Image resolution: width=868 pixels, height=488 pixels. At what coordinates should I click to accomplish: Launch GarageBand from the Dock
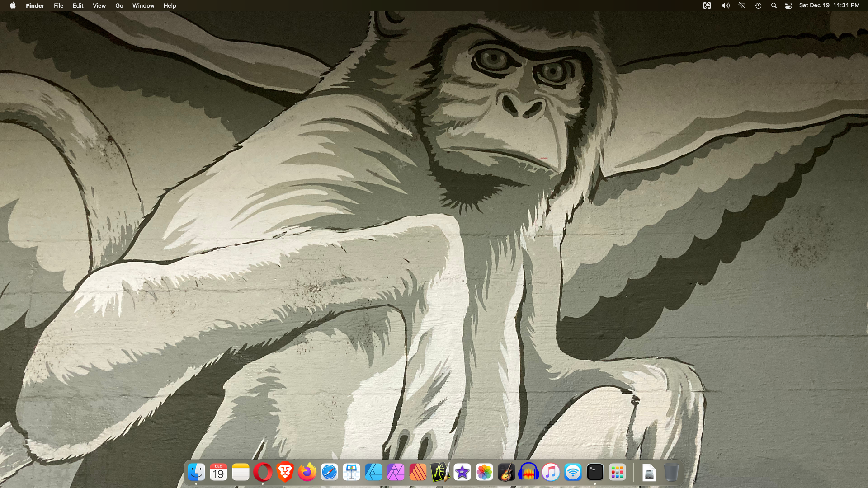pyautogui.click(x=506, y=473)
